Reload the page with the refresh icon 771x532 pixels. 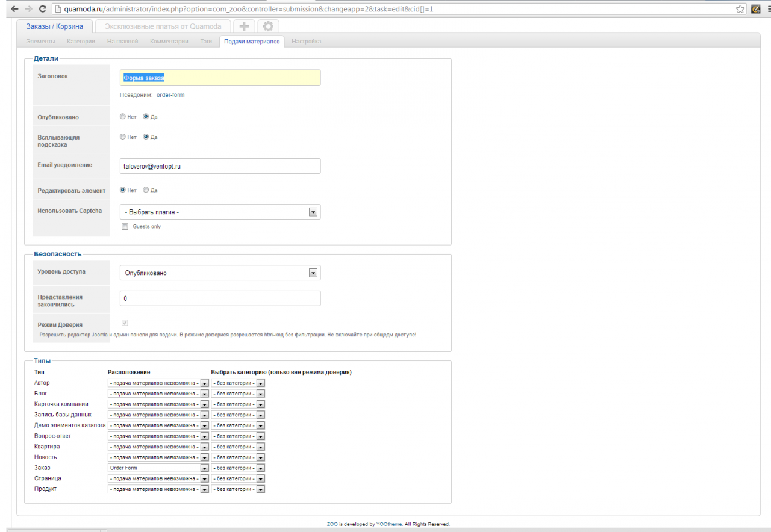(42, 9)
